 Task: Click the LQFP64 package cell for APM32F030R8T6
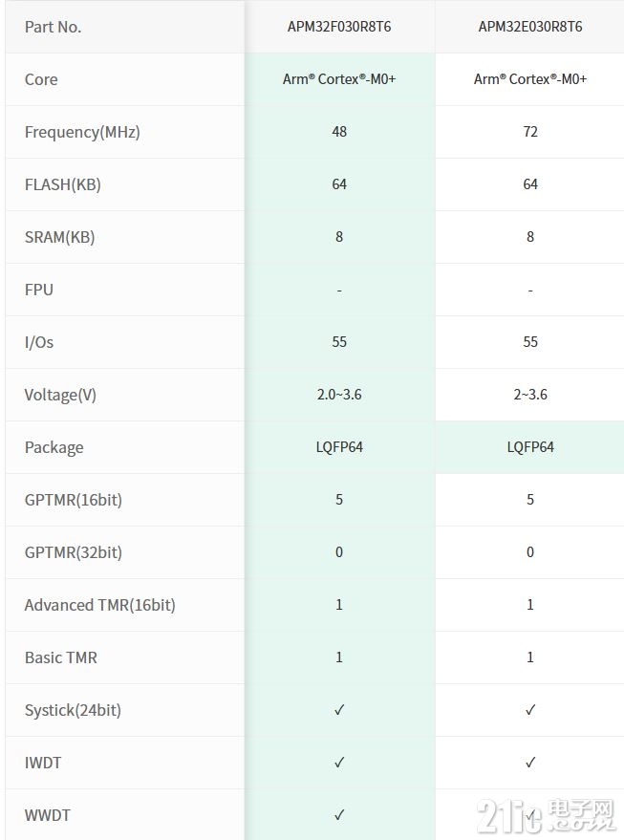point(339,447)
